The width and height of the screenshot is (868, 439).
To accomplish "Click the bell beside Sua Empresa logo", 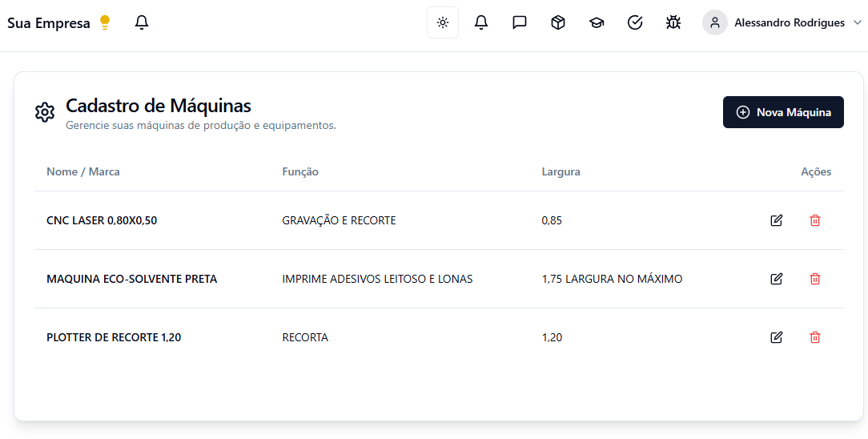I will pyautogui.click(x=142, y=22).
